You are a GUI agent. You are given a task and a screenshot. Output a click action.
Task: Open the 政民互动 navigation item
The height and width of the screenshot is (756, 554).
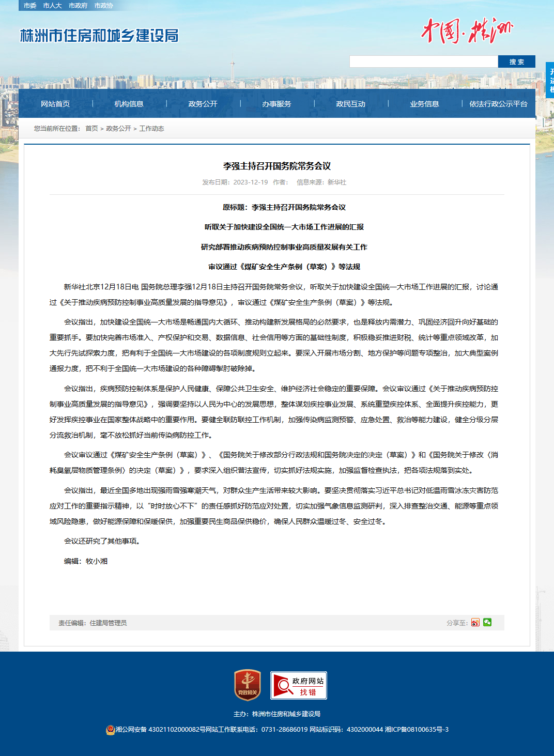click(351, 104)
